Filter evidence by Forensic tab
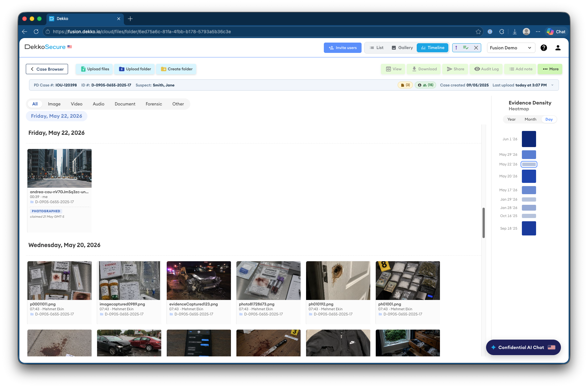Viewport: 588px width, 388px height. (154, 104)
